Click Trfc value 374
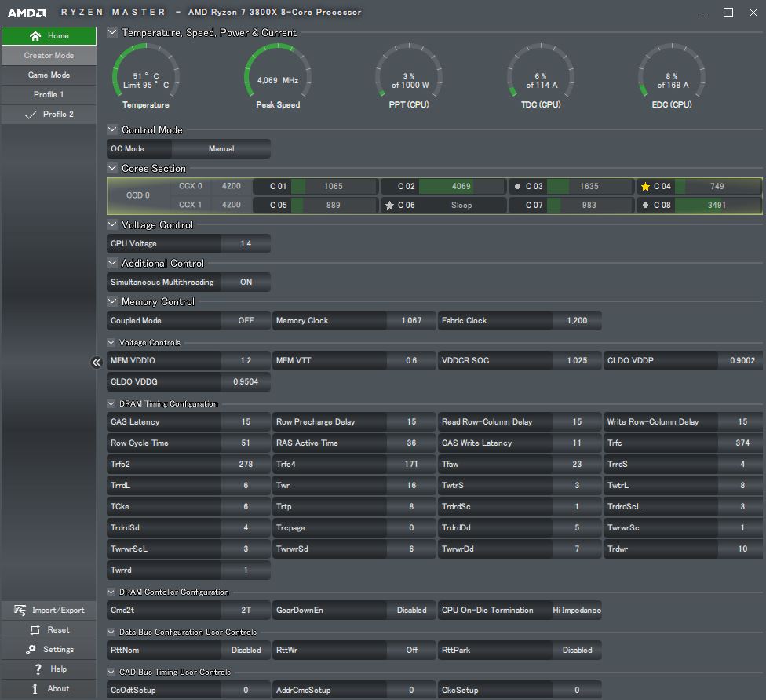Viewport: 766px width, 700px height. tap(742, 443)
